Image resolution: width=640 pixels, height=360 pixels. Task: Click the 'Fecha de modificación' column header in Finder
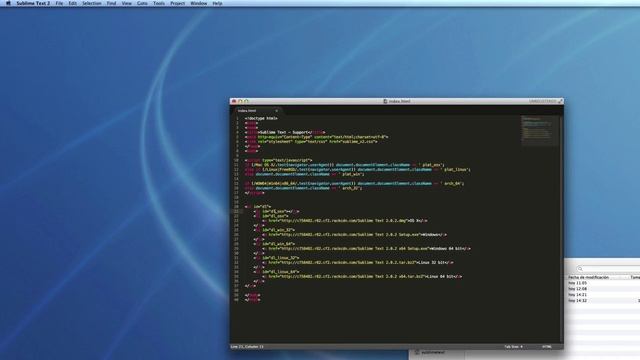pyautogui.click(x=588, y=278)
